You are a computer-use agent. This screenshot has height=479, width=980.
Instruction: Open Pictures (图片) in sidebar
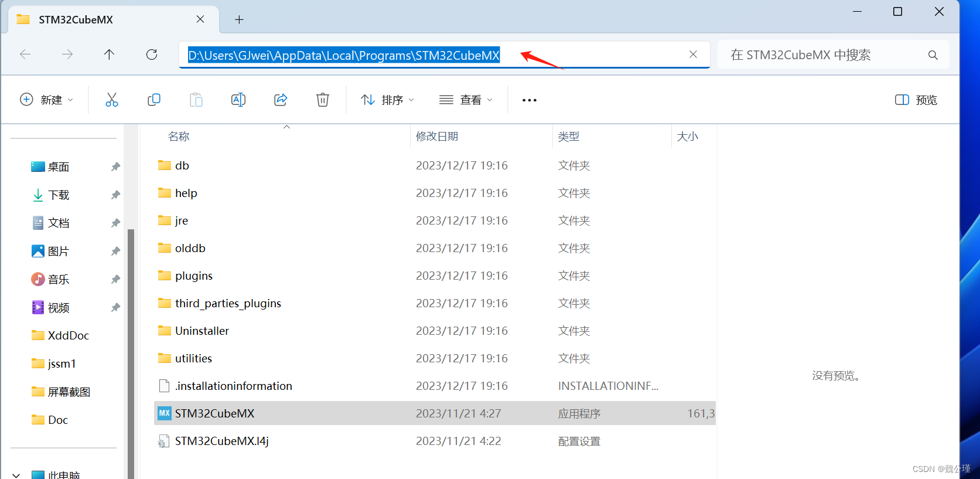pyautogui.click(x=50, y=251)
